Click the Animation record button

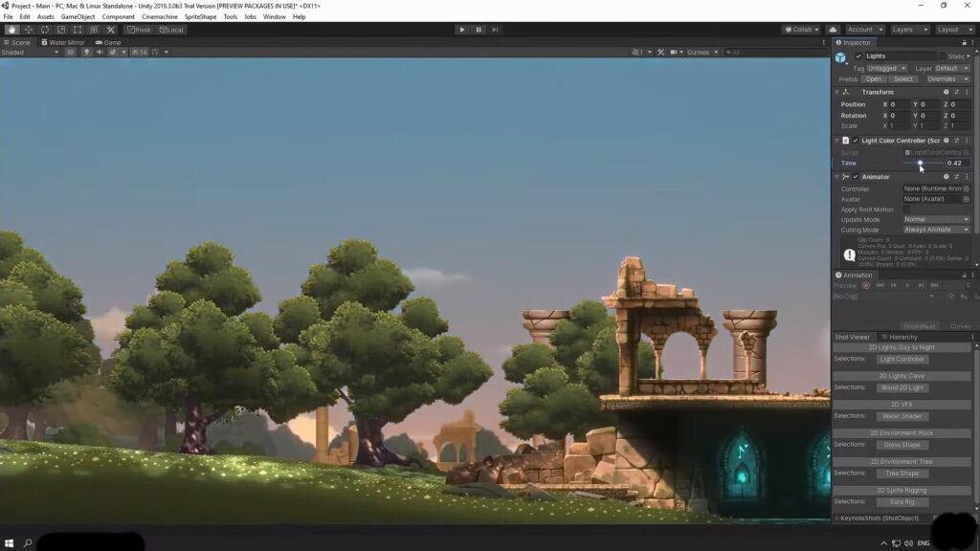click(866, 285)
